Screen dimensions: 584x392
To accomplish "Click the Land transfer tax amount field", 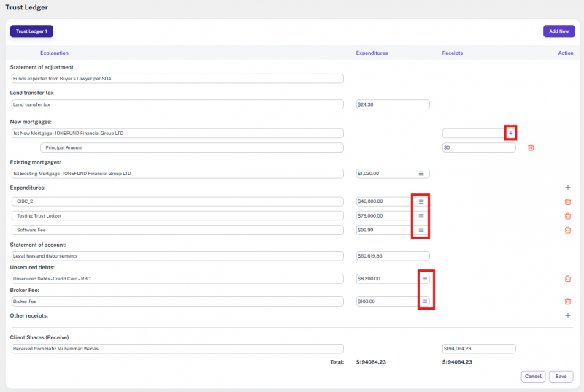I will (x=392, y=104).
